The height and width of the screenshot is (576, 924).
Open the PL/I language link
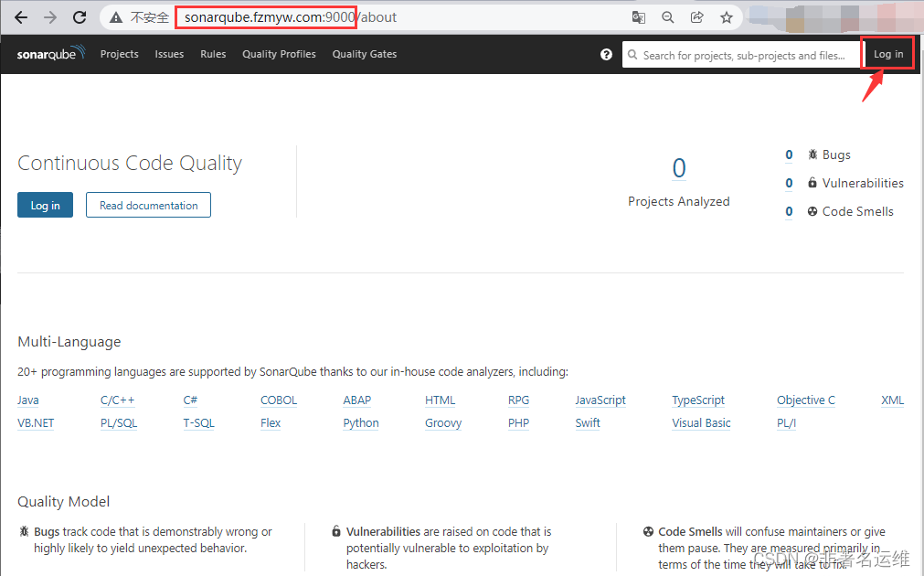tap(786, 422)
